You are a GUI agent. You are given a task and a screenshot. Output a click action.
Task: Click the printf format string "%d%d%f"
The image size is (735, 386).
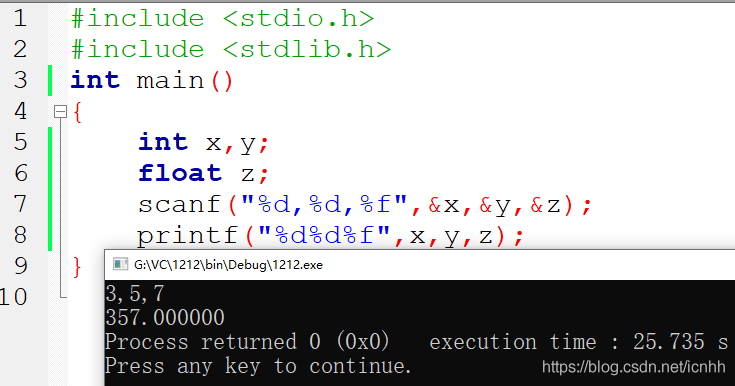(x=324, y=235)
